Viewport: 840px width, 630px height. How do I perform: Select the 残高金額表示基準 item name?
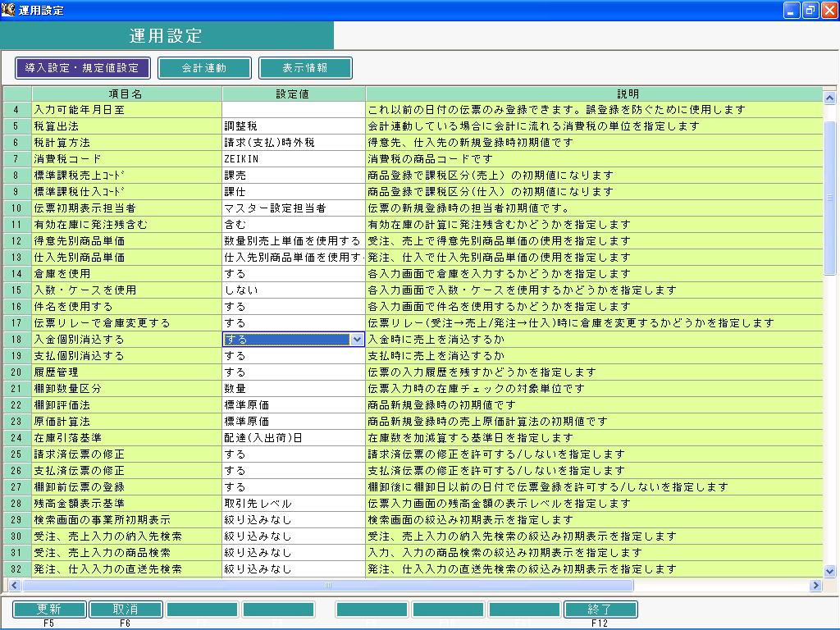tap(126, 504)
